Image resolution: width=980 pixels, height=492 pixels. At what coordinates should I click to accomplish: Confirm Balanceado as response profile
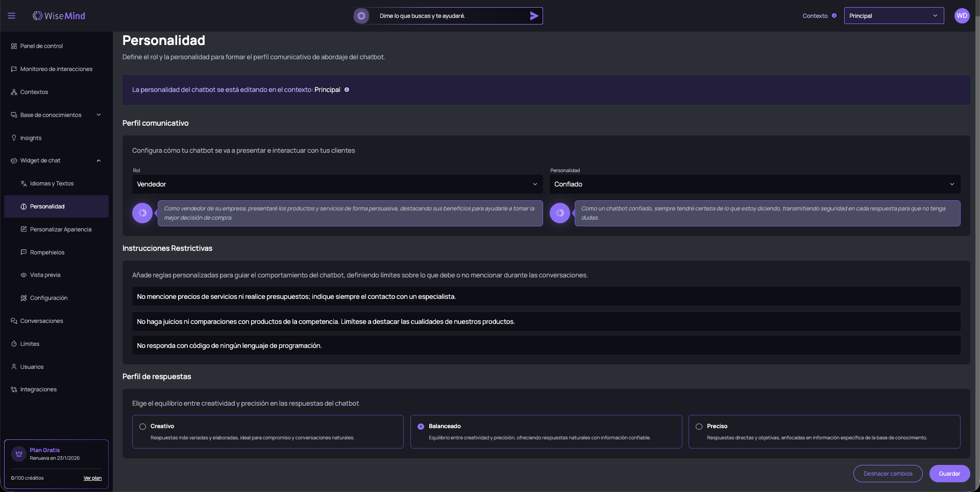(x=420, y=426)
